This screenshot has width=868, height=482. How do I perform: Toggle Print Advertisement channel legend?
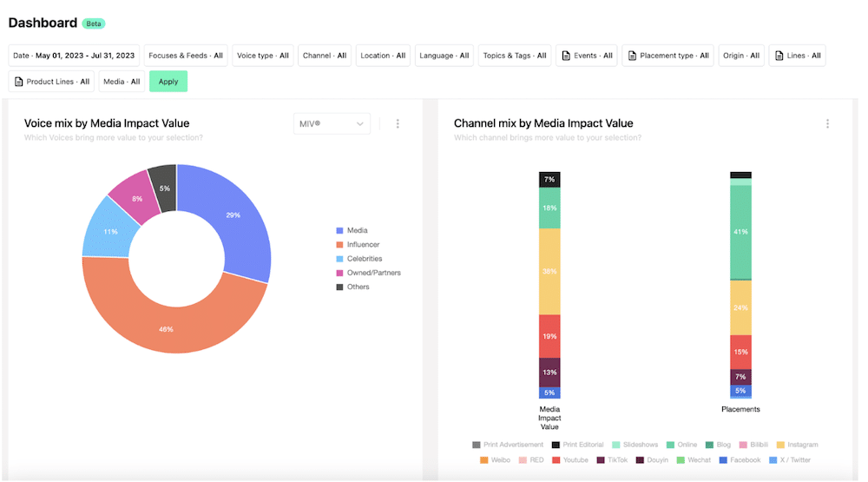click(508, 445)
